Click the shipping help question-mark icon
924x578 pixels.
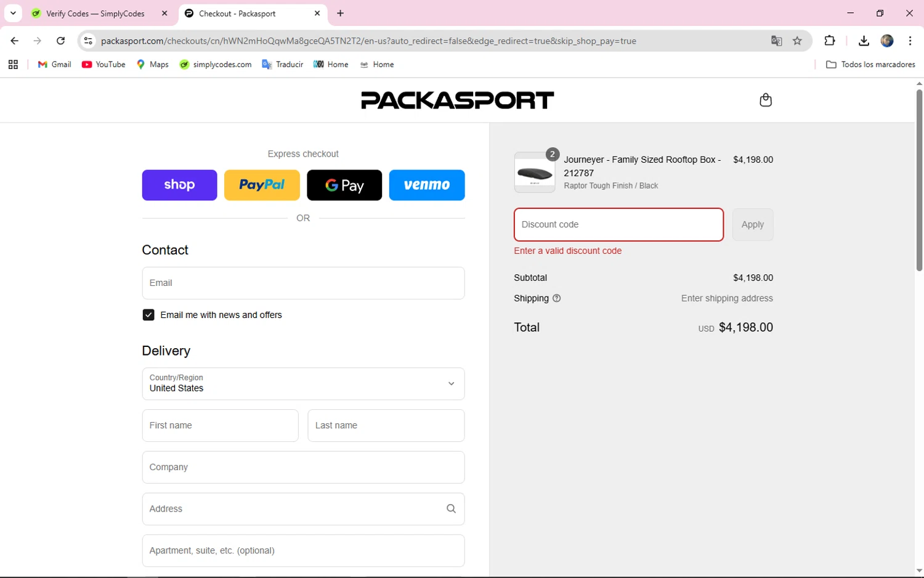point(557,298)
